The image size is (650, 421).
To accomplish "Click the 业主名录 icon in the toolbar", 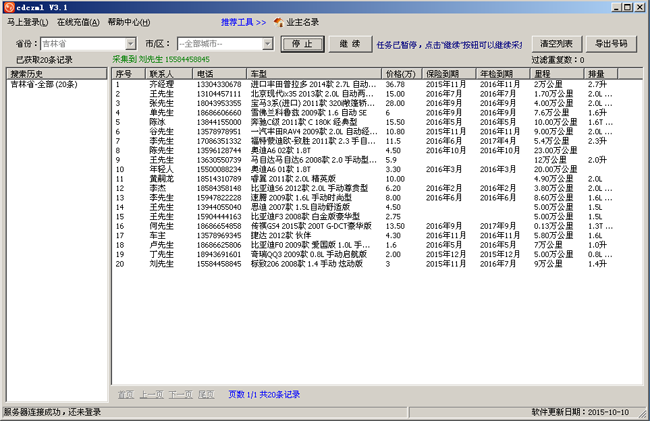I will (x=278, y=21).
